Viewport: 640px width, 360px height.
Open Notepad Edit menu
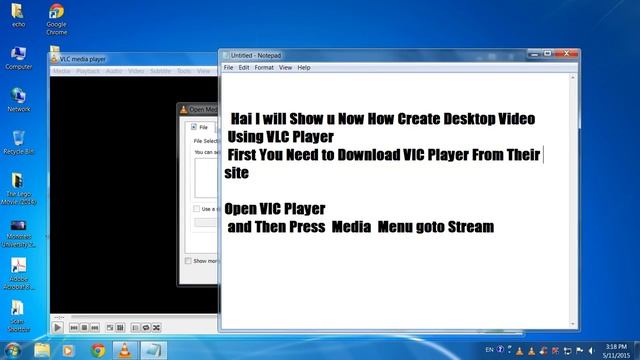[x=244, y=68]
